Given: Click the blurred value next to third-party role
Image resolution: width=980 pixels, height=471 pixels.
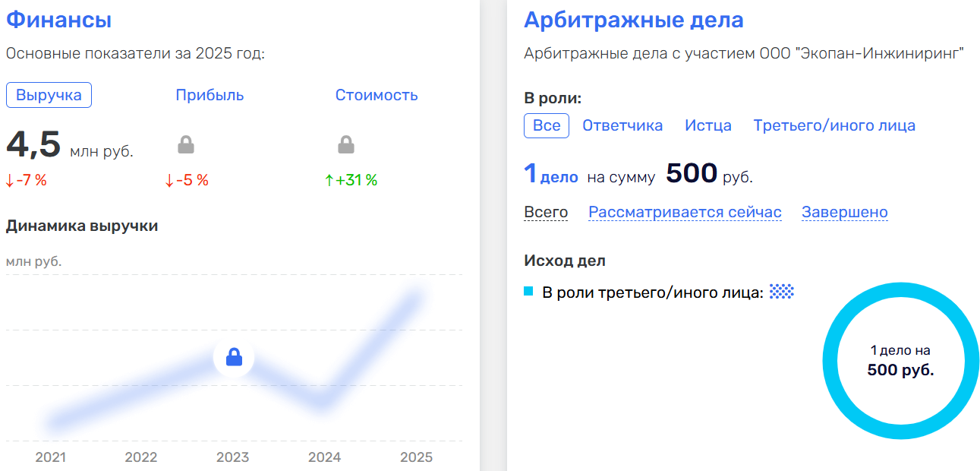Looking at the screenshot, I should pyautogui.click(x=782, y=292).
